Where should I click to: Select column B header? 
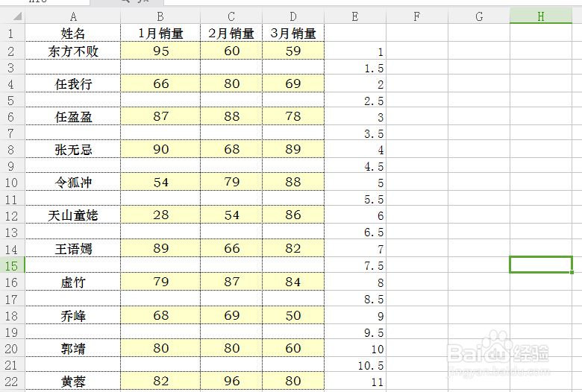pyautogui.click(x=160, y=16)
